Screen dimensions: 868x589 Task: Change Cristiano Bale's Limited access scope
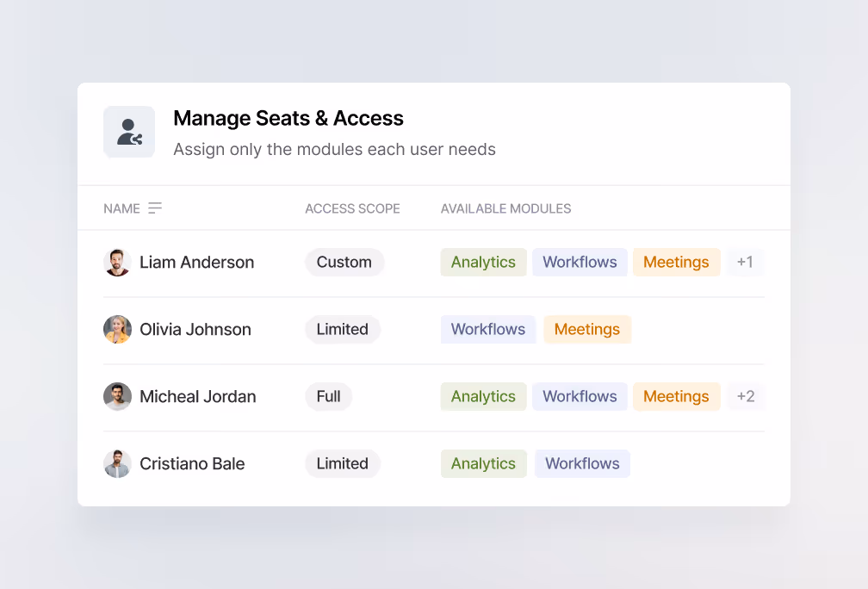pyautogui.click(x=343, y=464)
